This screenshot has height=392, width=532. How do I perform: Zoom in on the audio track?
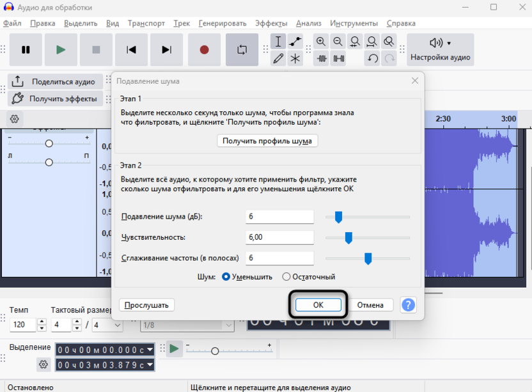(320, 40)
